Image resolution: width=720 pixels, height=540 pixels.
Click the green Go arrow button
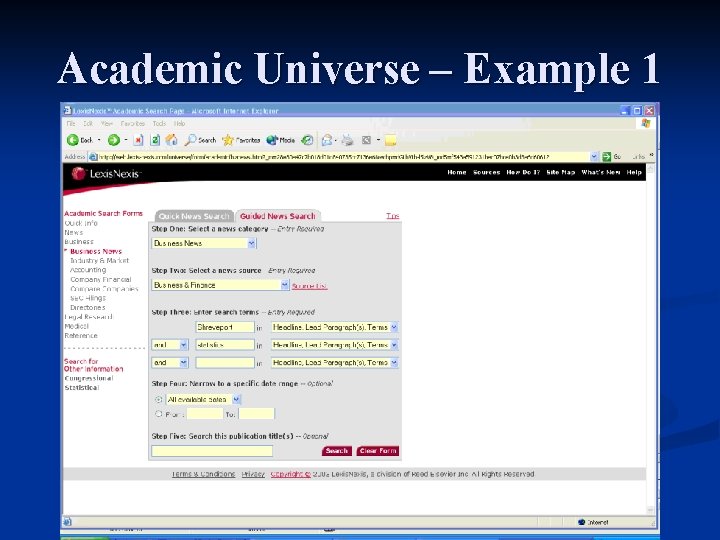click(607, 157)
